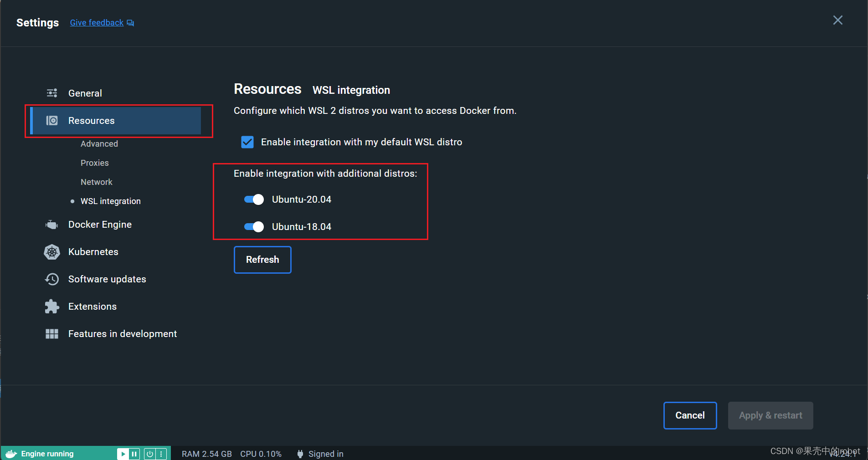Pause the Docker engine

pos(134,454)
